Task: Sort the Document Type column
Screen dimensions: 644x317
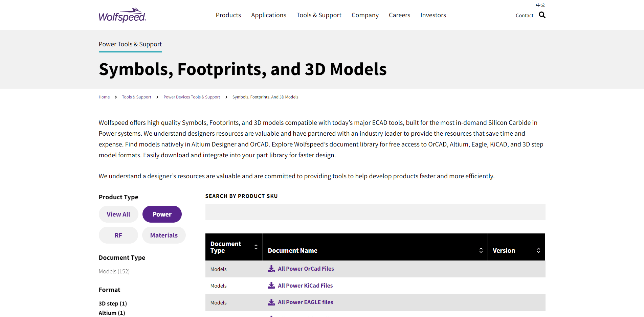Action: pyautogui.click(x=256, y=247)
